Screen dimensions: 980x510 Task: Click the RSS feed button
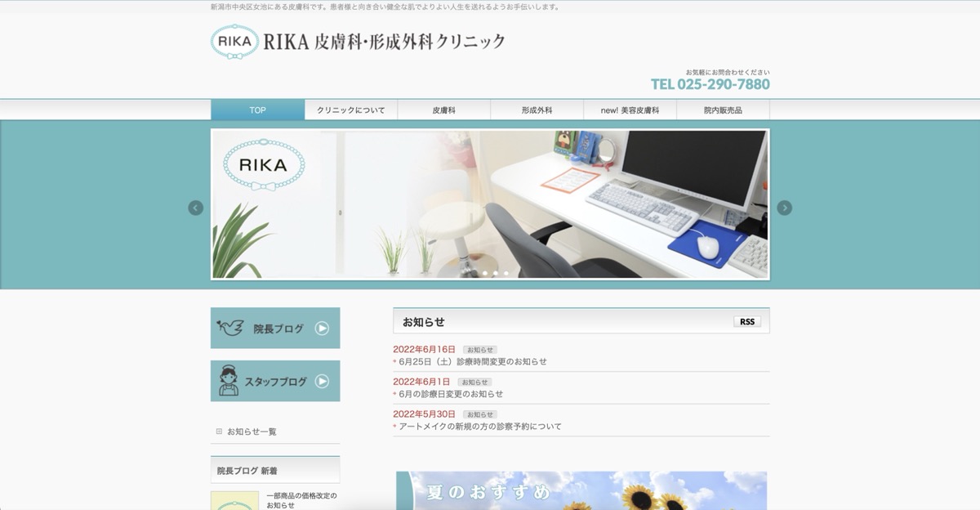click(746, 322)
